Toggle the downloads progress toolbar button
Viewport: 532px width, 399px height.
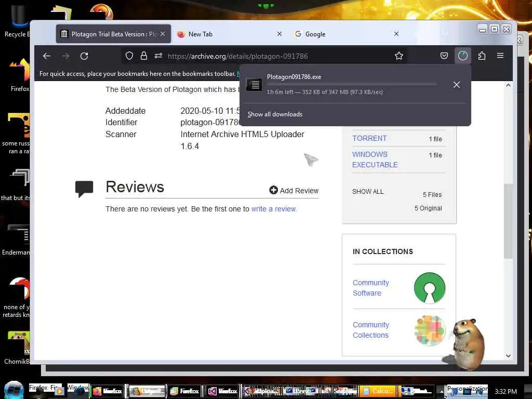(463, 56)
